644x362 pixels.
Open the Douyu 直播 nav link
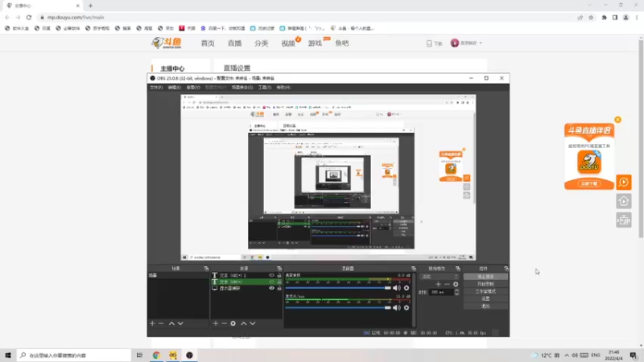click(x=234, y=43)
